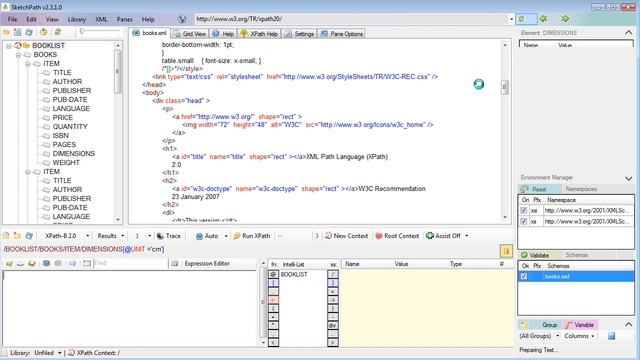640x360 pixels.
Task: Click the green back arrow icon
Action: [x=543, y=19]
